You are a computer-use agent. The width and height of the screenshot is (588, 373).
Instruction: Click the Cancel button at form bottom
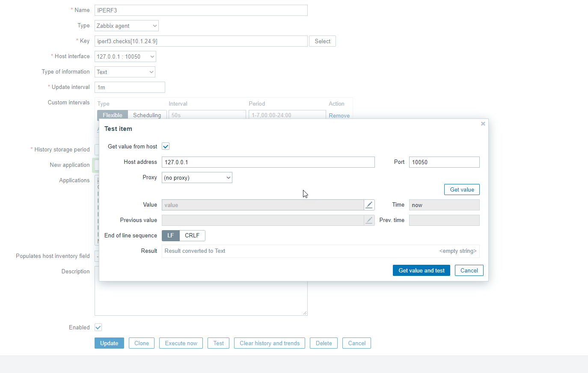[357, 343]
